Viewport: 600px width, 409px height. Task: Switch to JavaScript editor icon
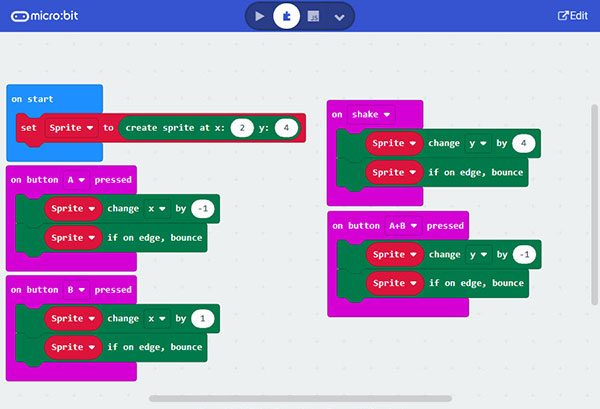[313, 16]
